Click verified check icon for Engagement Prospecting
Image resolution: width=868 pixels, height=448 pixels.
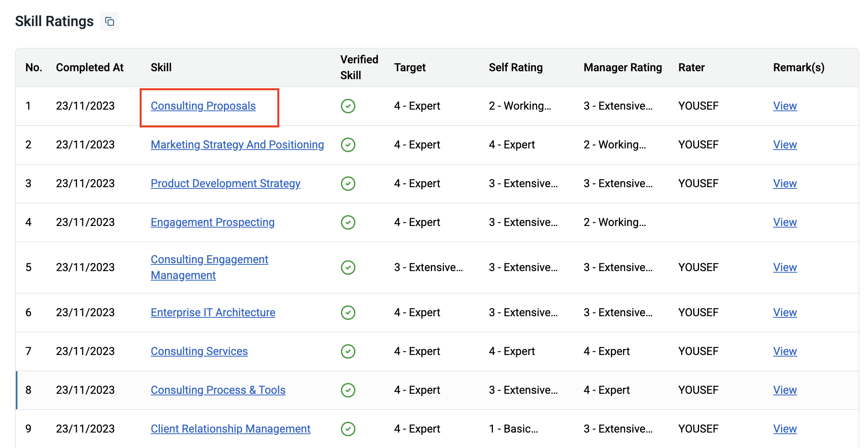348,222
